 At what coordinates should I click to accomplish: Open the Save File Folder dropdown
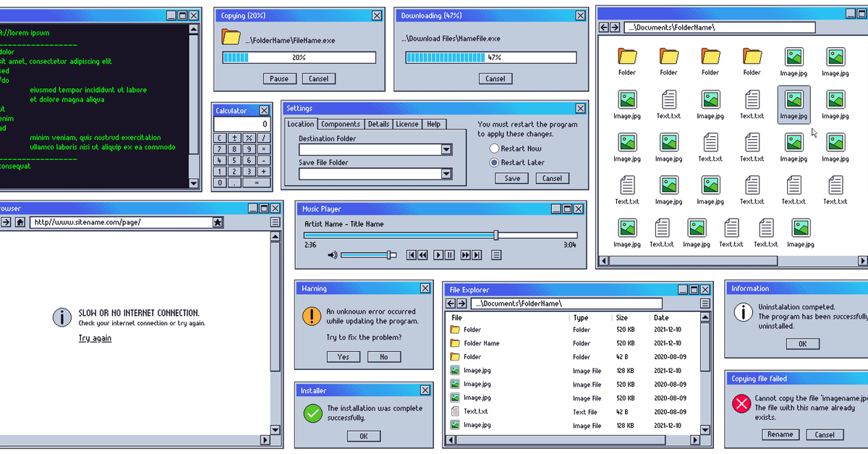click(x=446, y=174)
